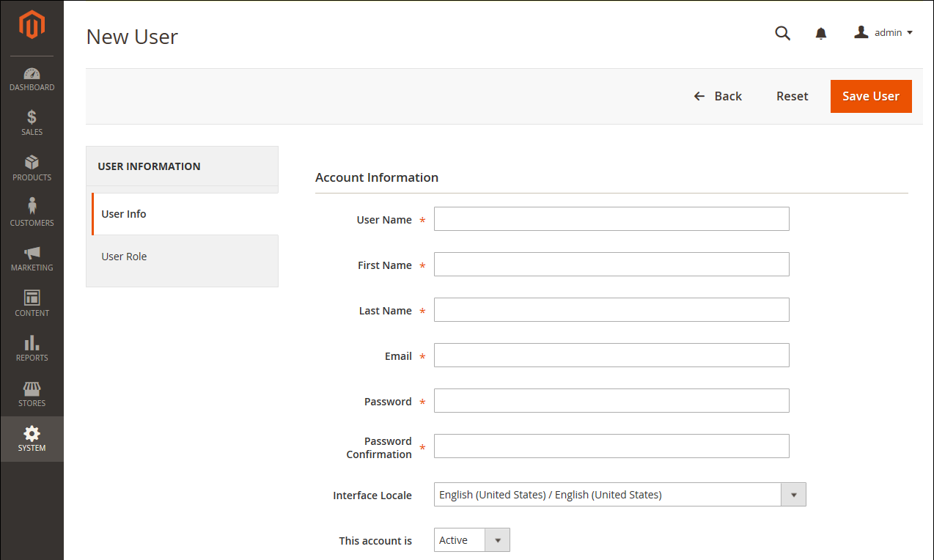934x560 pixels.
Task: Open the Products box icon
Action: (32, 163)
